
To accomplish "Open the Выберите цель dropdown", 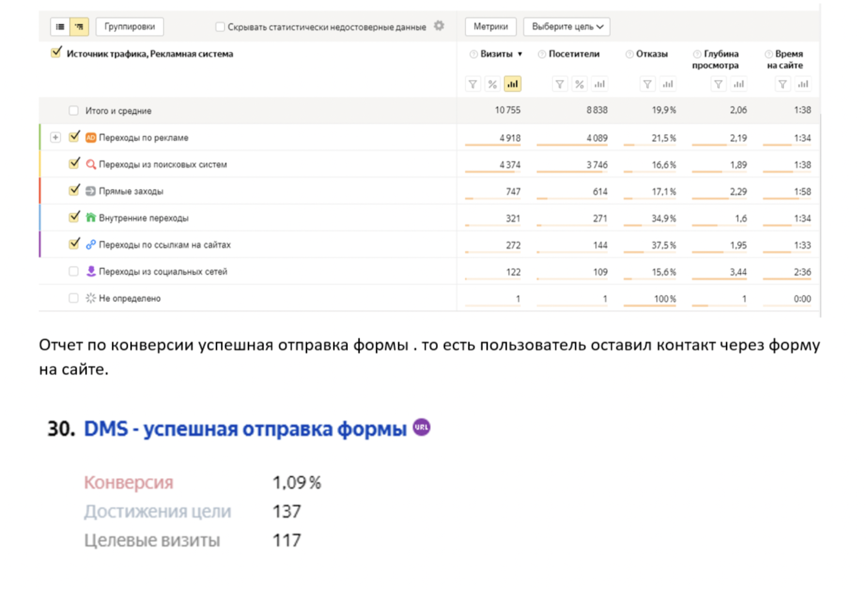I will click(x=566, y=27).
